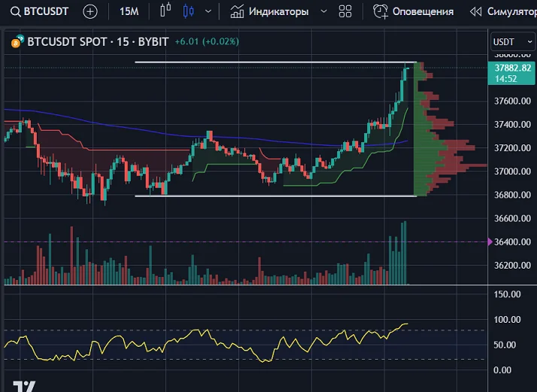
Task: Select the purple 36400.00 price marker
Action: tap(490, 242)
